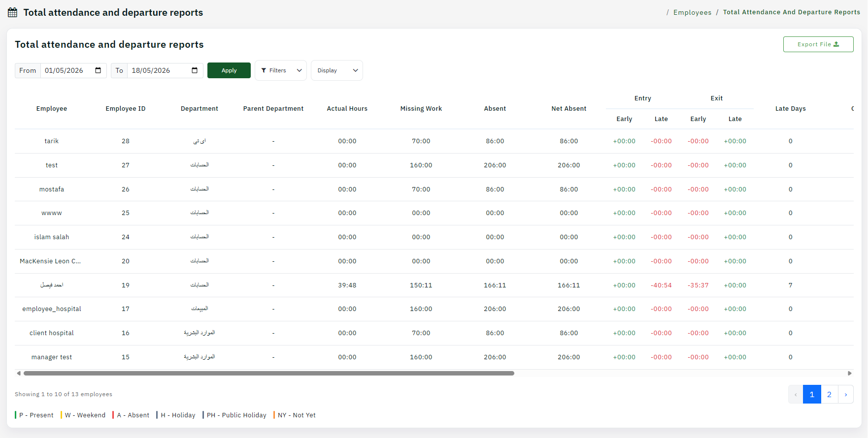Click the Exit group header

[x=717, y=98]
